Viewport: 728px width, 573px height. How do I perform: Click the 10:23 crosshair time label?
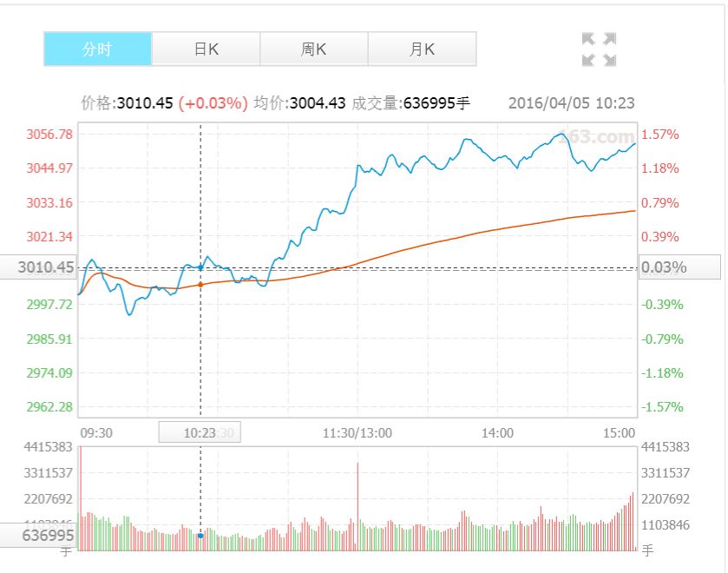tap(199, 432)
